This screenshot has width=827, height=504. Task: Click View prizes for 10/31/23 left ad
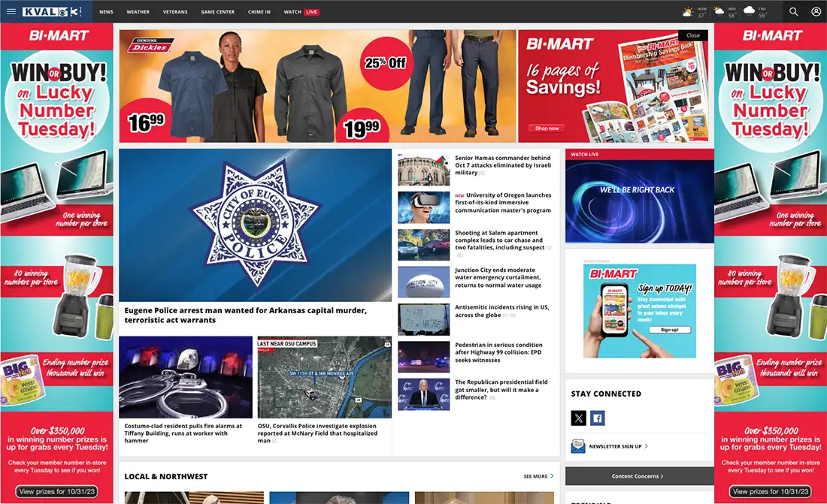(x=57, y=491)
